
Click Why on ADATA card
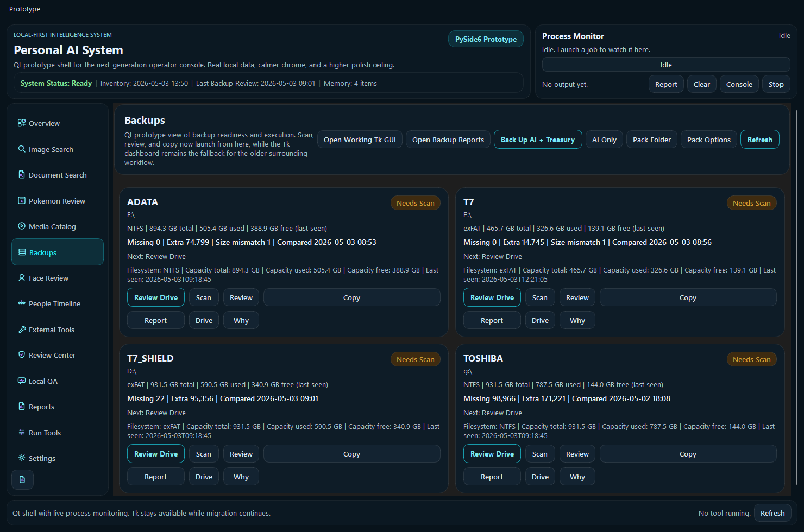(x=241, y=320)
